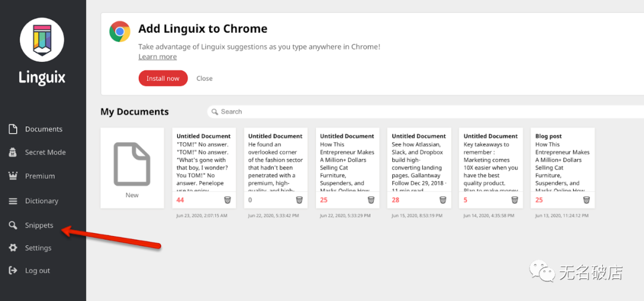Delete the document dated Jun 23, 2020
This screenshot has width=644, height=301.
point(228,200)
